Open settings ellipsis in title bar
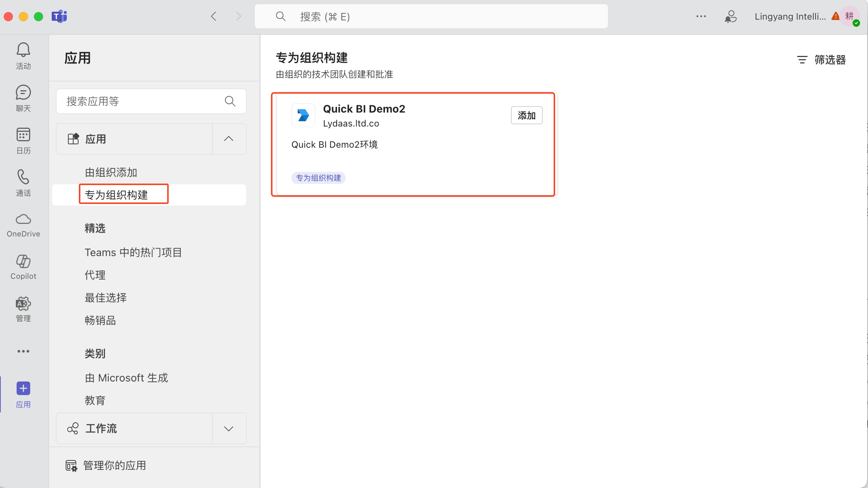868x488 pixels. [701, 17]
